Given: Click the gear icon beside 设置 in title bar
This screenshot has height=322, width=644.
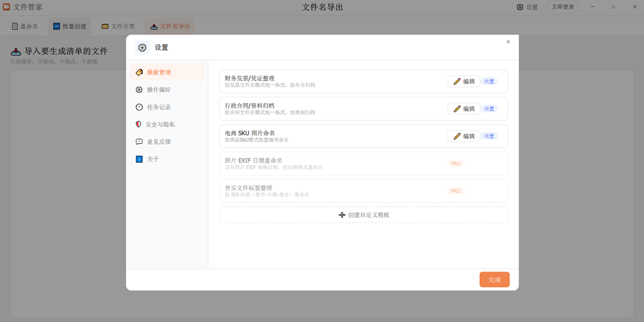Looking at the screenshot, I should pyautogui.click(x=520, y=7).
